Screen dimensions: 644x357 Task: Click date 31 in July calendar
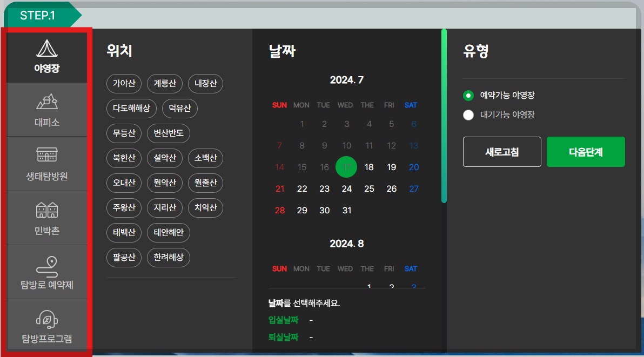(346, 211)
